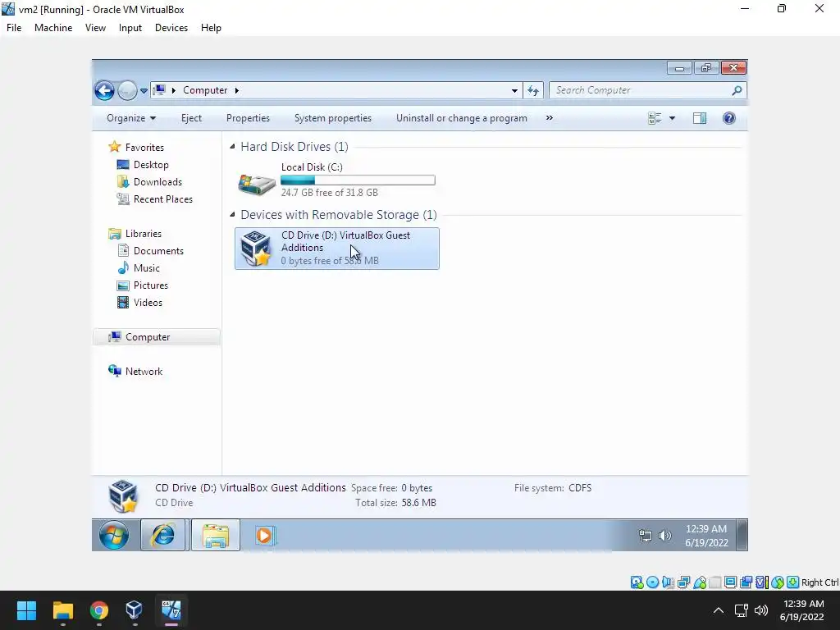
Task: Open the VirtualBox File menu
Action: coord(14,28)
